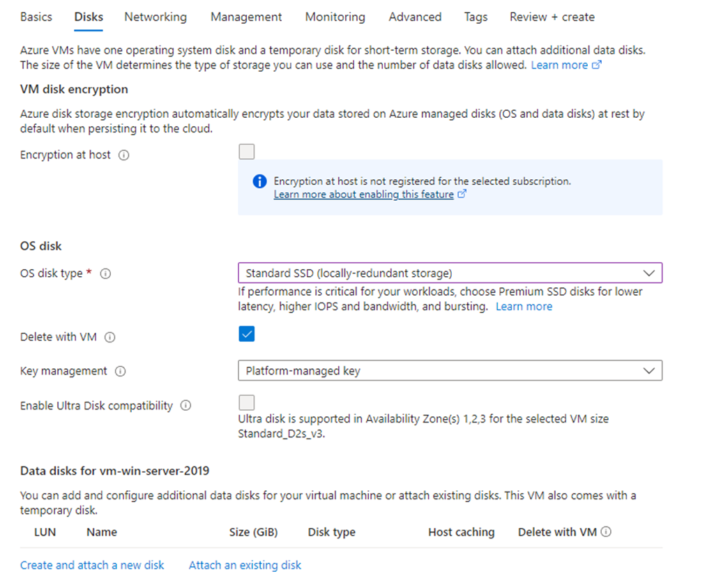728x583 pixels.
Task: Click the info icon for Enable Ultra Disk compatibility
Action: pyautogui.click(x=184, y=405)
